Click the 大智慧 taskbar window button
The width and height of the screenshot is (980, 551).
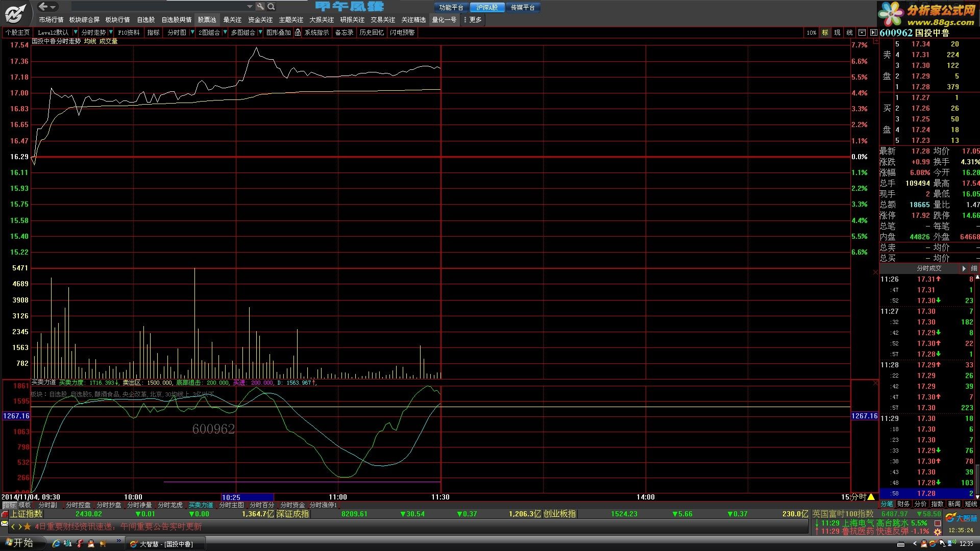click(165, 544)
